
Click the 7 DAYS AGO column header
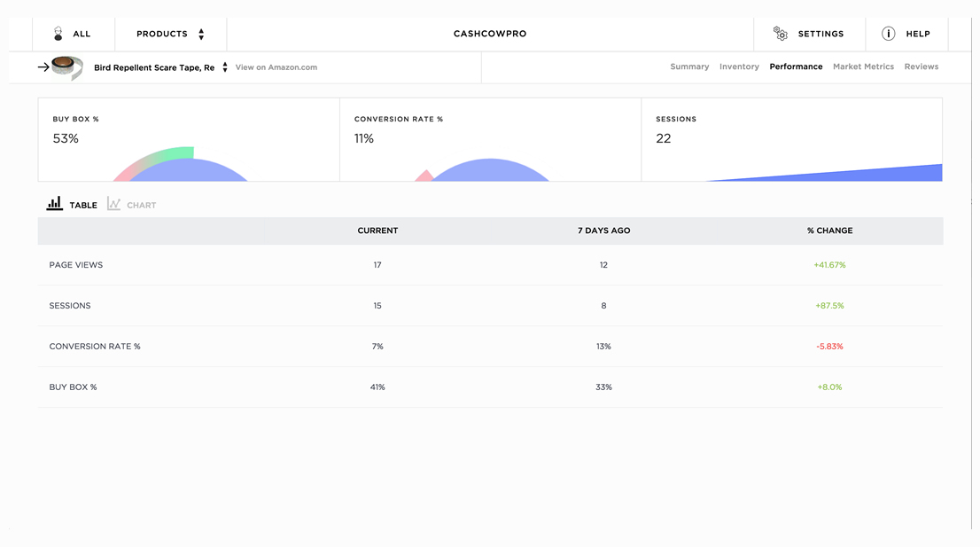pos(603,231)
